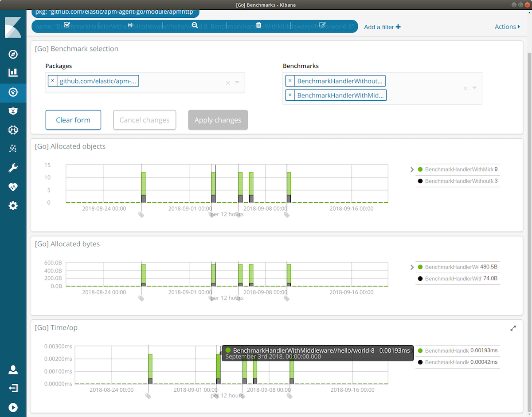Collapse the sidebar with the arrow icon
Viewport: 532px width, 417px height.
(x=13, y=407)
